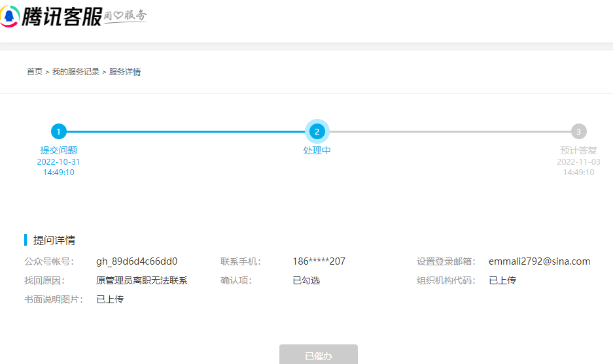This screenshot has height=364, width=613.
Task: Click the 设置登录邮箱 label
Action: (x=446, y=261)
